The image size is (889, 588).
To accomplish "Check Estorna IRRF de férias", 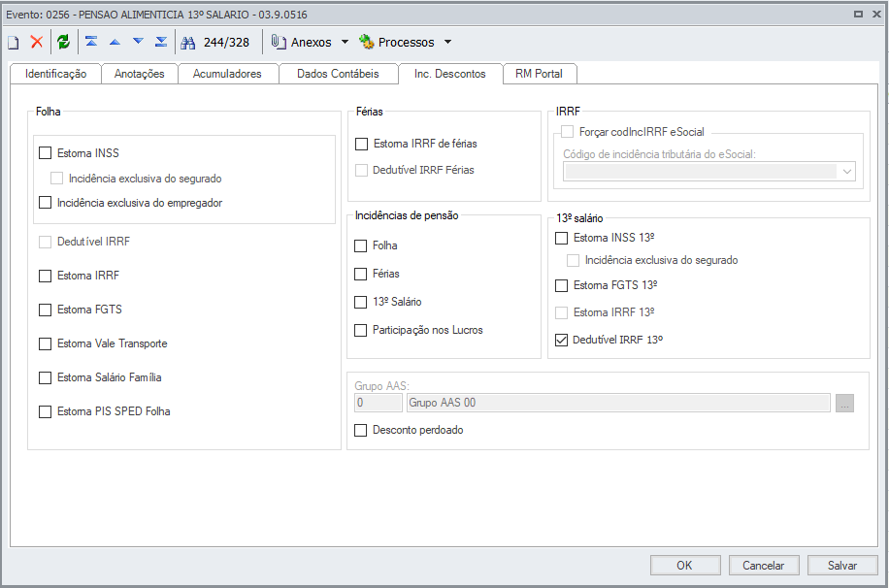I will [x=362, y=144].
